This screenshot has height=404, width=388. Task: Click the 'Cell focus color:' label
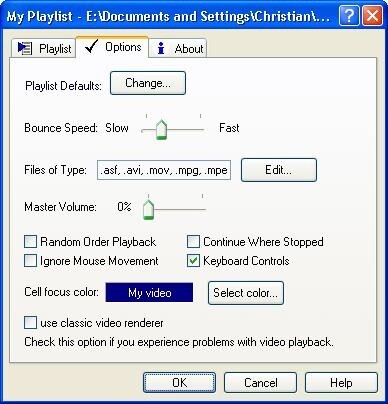pos(62,292)
